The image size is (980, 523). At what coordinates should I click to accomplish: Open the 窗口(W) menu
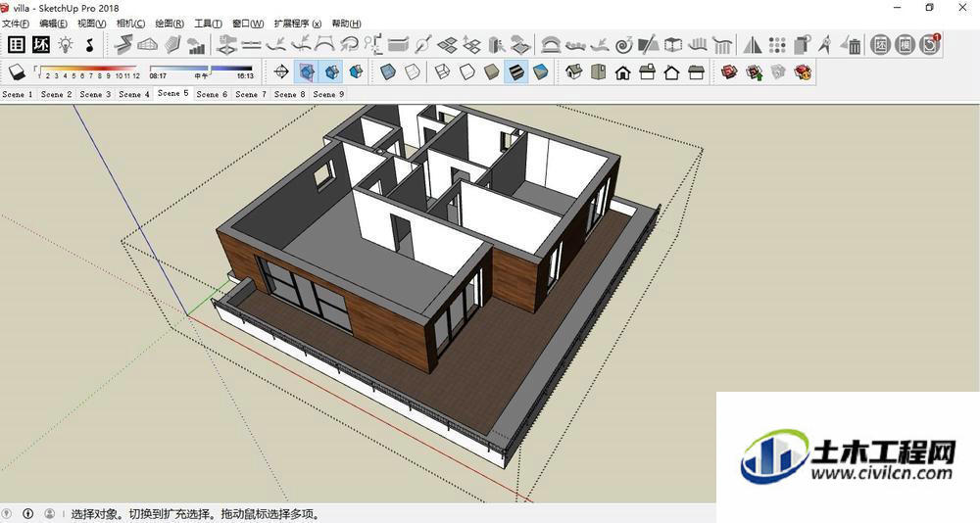(248, 24)
